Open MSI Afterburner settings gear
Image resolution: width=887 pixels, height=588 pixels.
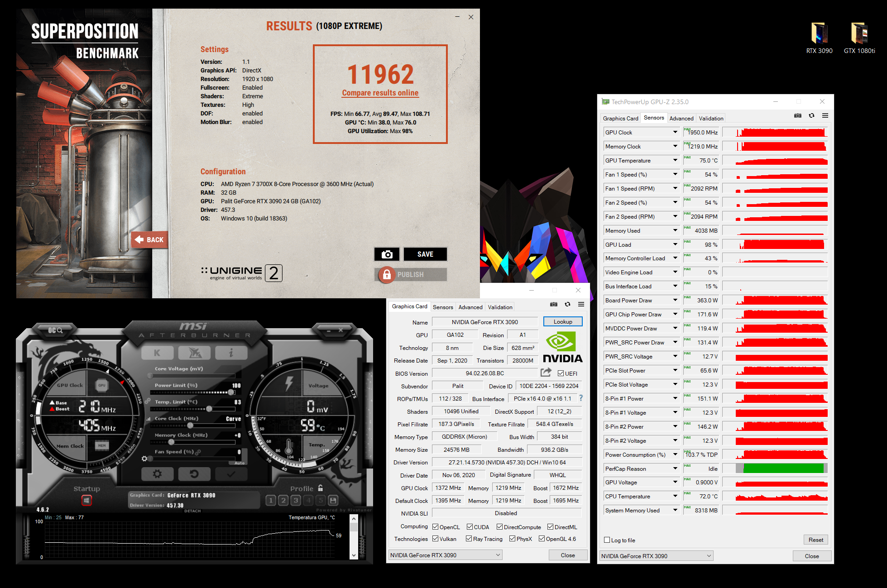click(x=157, y=474)
